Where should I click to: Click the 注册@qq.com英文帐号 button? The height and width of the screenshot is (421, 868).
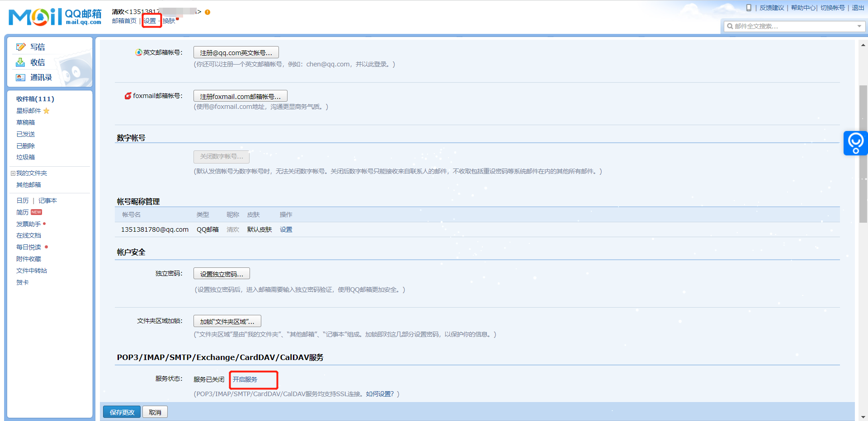click(x=236, y=52)
